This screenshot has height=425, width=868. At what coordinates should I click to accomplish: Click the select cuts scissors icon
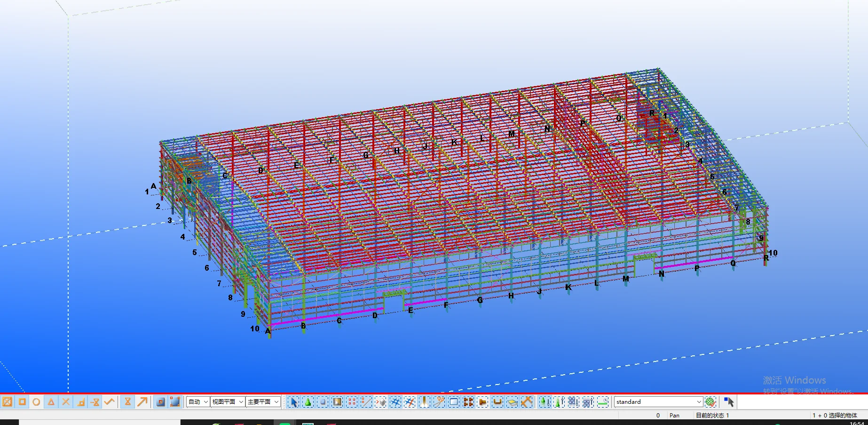pos(439,402)
